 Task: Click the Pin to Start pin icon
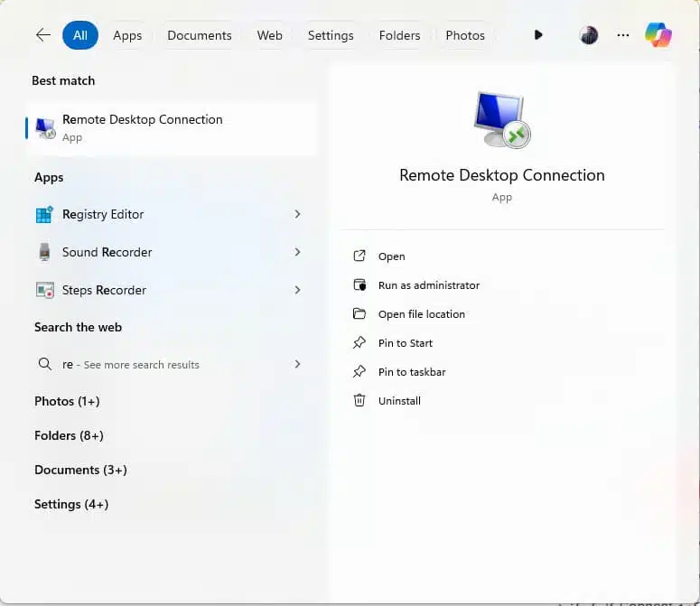359,342
